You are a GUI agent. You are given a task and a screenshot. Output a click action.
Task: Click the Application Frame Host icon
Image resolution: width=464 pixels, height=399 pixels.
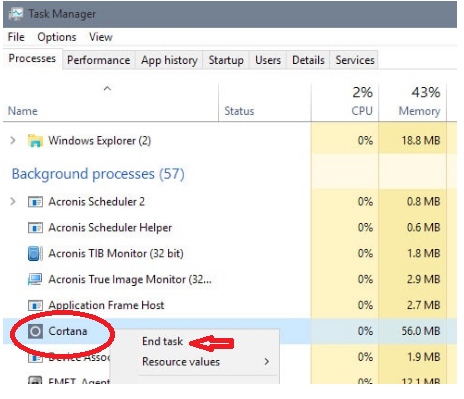[35, 305]
